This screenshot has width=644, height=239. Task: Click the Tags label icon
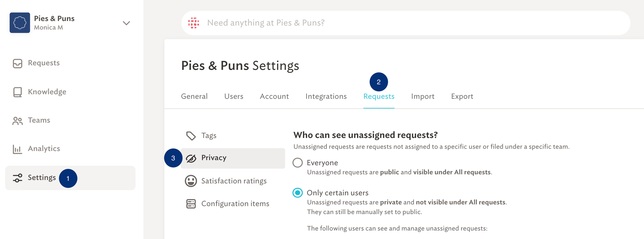click(x=191, y=136)
